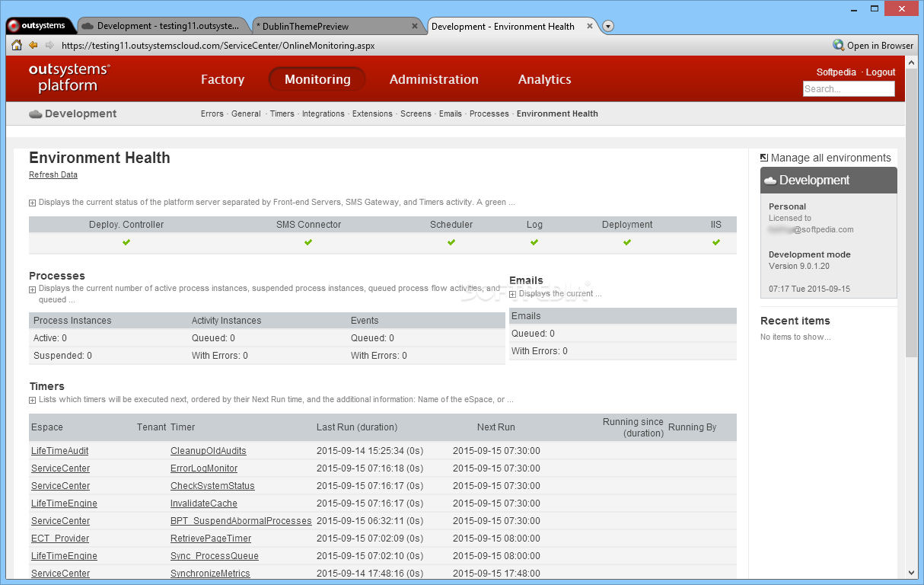The height and width of the screenshot is (585, 924).
Task: Open the ErrorLogMonitor timer
Action: (204, 468)
